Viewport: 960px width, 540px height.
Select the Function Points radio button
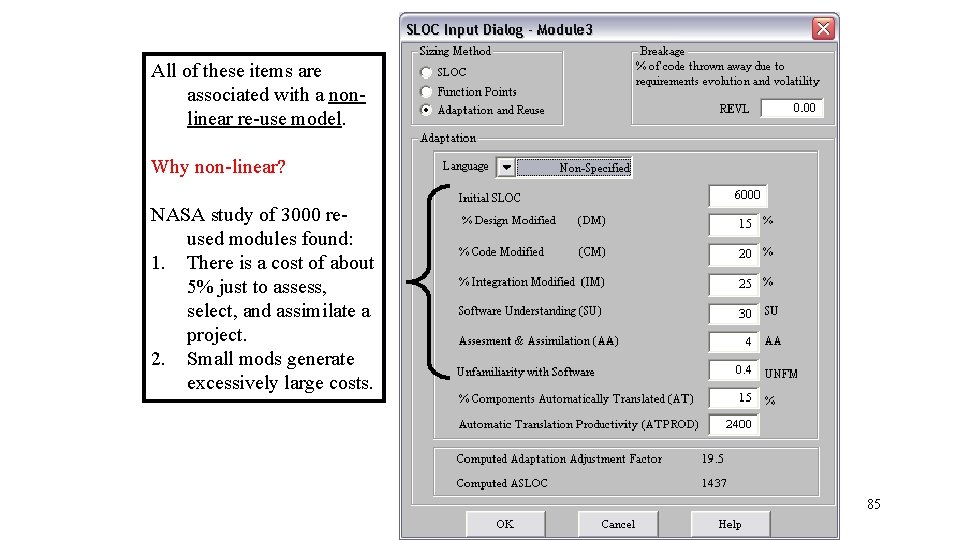click(x=426, y=92)
